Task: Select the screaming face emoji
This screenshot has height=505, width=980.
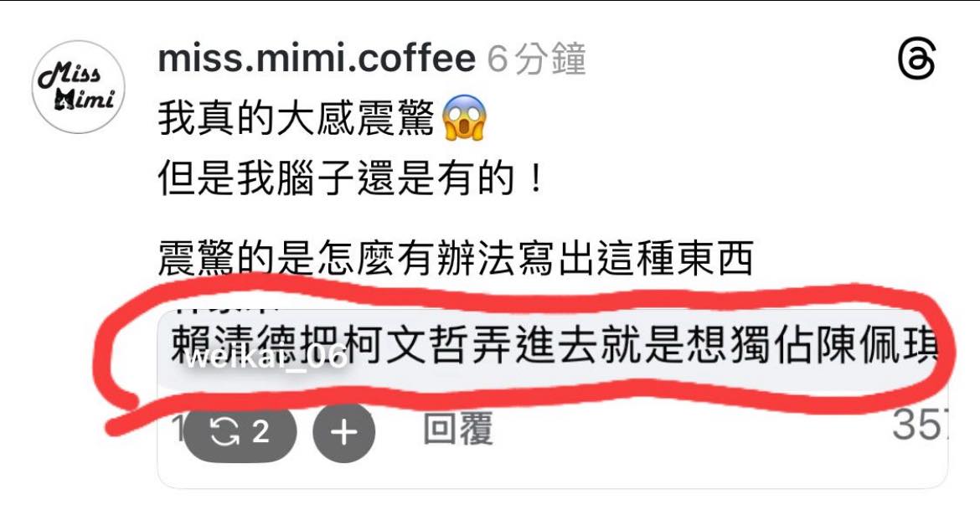Action: 464,118
